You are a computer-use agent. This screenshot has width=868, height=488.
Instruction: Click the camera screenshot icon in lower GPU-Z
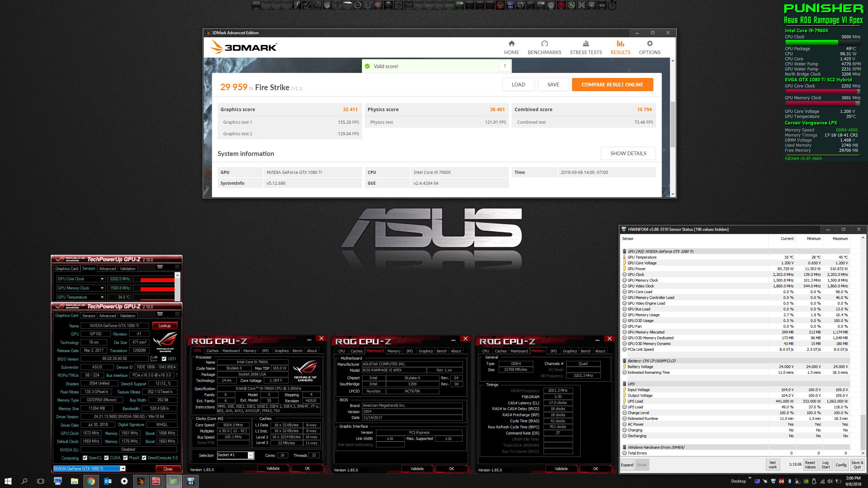pos(160,314)
